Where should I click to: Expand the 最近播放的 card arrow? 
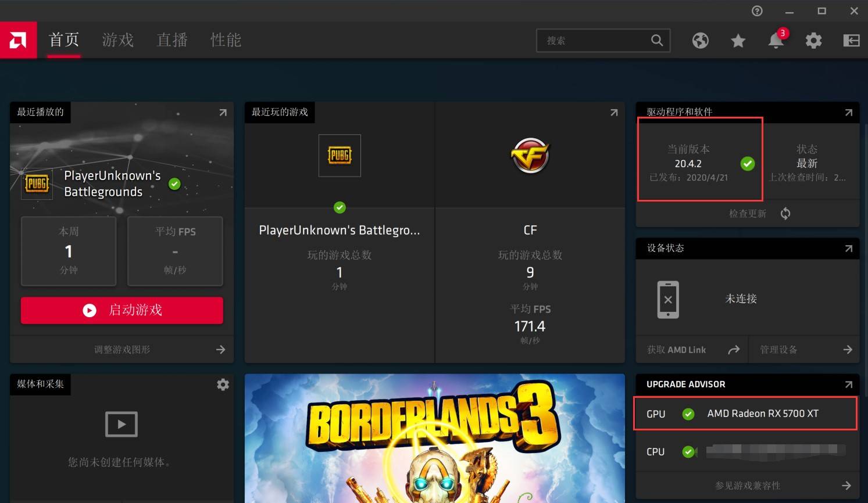coord(223,113)
